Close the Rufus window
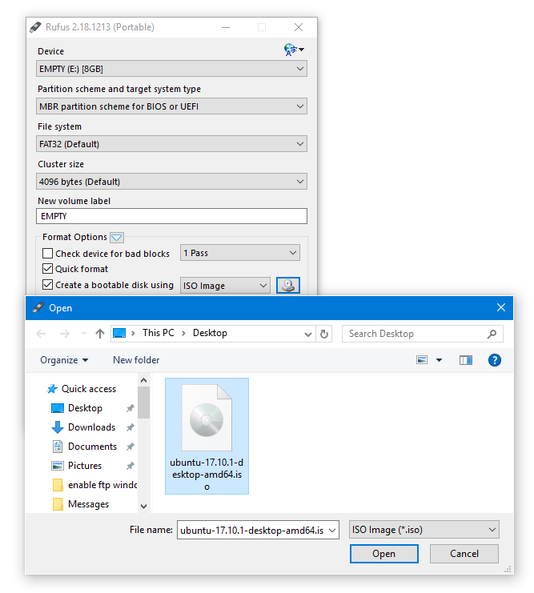The width and height of the screenshot is (534, 593). (298, 27)
